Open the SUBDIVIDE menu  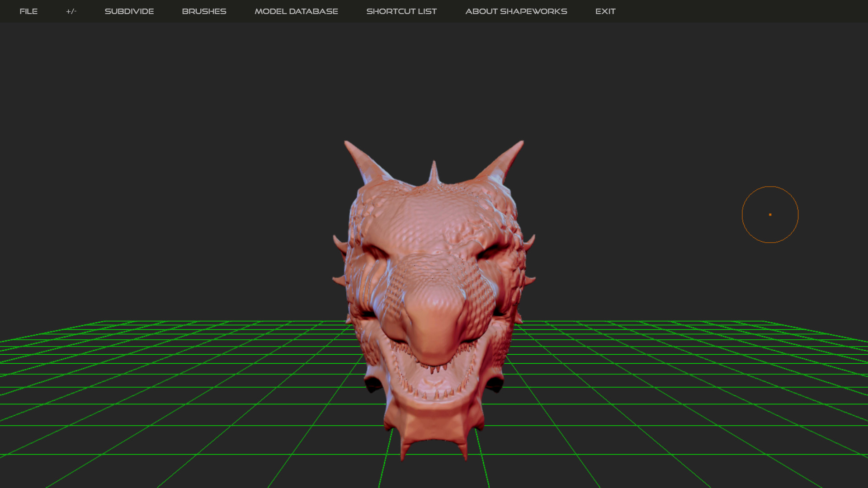point(129,11)
